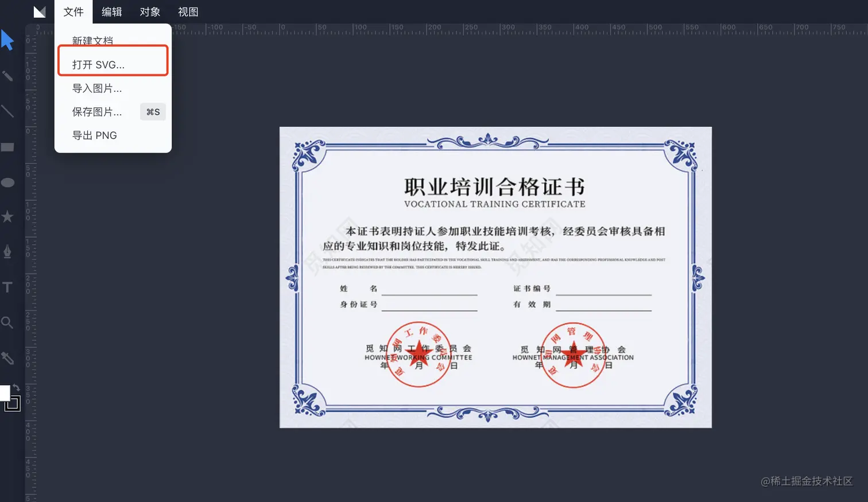Choose 导入图片... menu entry
This screenshot has width=868, height=502.
pos(113,88)
